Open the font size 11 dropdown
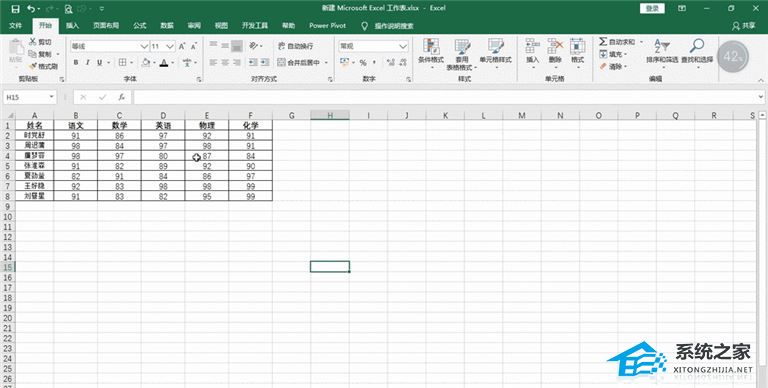The image size is (768, 388). [170, 46]
